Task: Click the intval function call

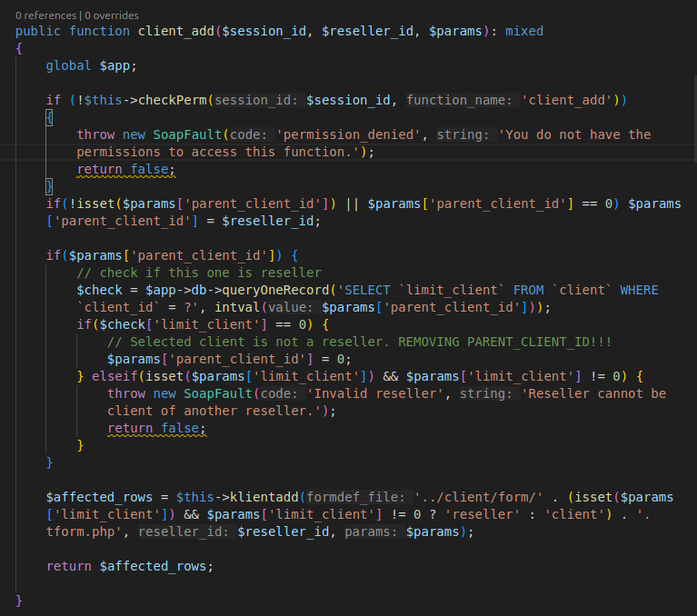Action: point(237,308)
